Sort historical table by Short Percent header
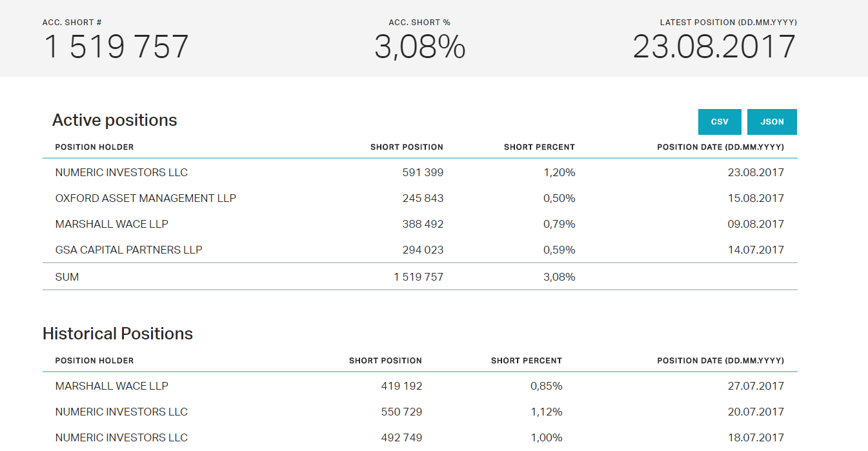Image resolution: width=868 pixels, height=451 pixels. pos(526,361)
